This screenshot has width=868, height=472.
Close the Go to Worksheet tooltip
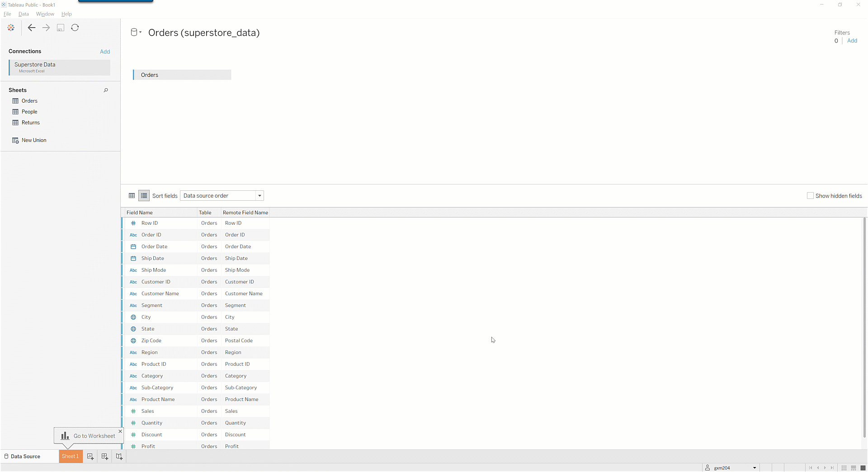pos(120,431)
